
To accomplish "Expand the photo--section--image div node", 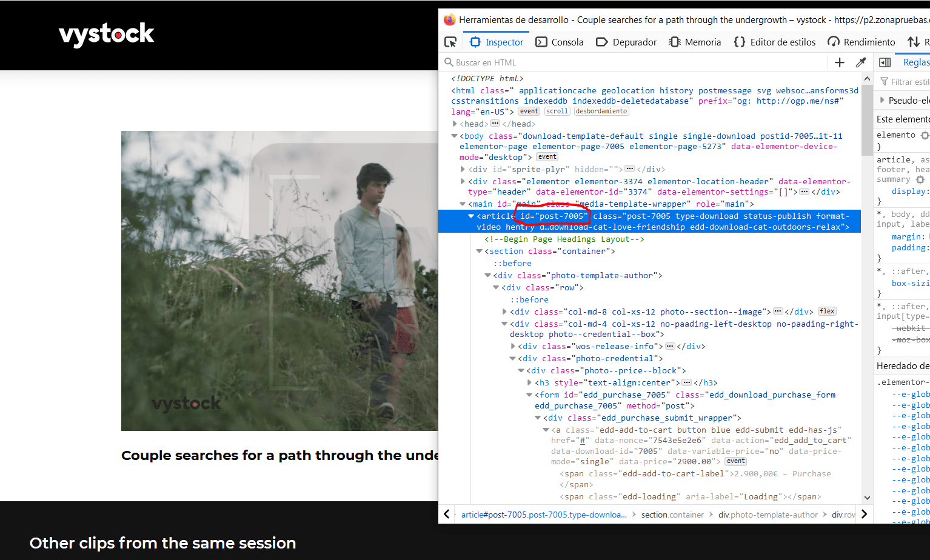I will (x=505, y=312).
